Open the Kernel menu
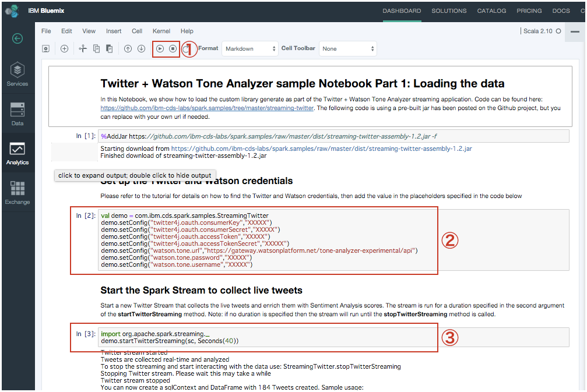587x392 pixels. click(161, 31)
